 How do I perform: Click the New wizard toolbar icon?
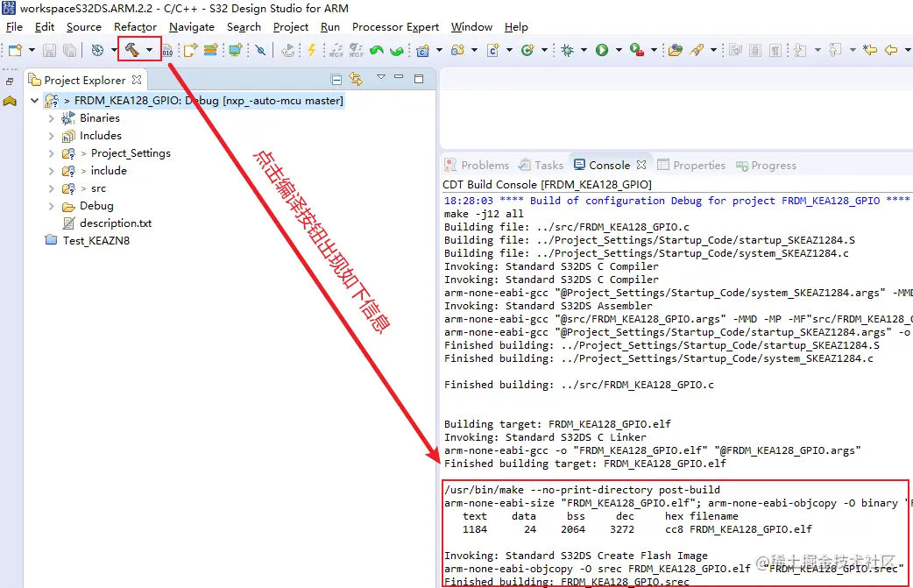[x=15, y=50]
